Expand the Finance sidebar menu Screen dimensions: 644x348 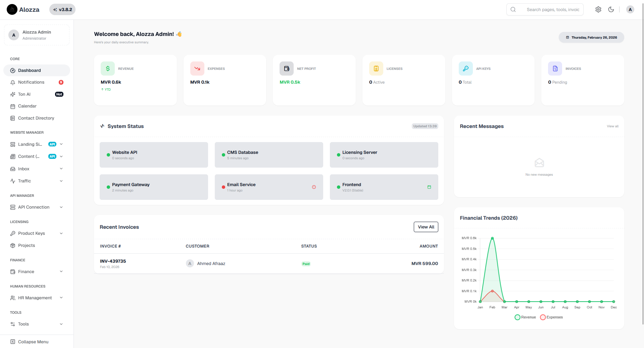click(x=36, y=271)
